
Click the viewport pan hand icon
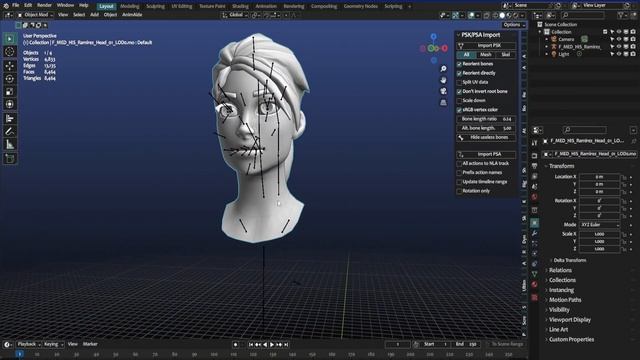[x=443, y=80]
